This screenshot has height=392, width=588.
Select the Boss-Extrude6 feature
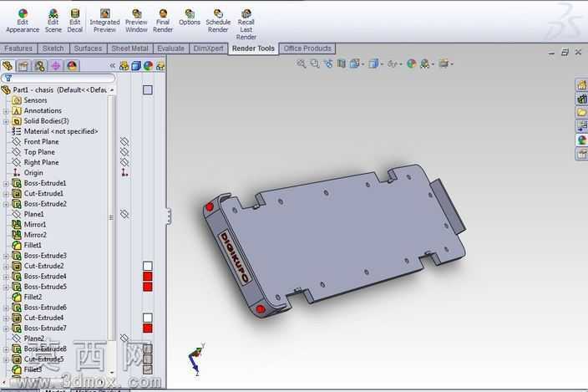(x=39, y=308)
